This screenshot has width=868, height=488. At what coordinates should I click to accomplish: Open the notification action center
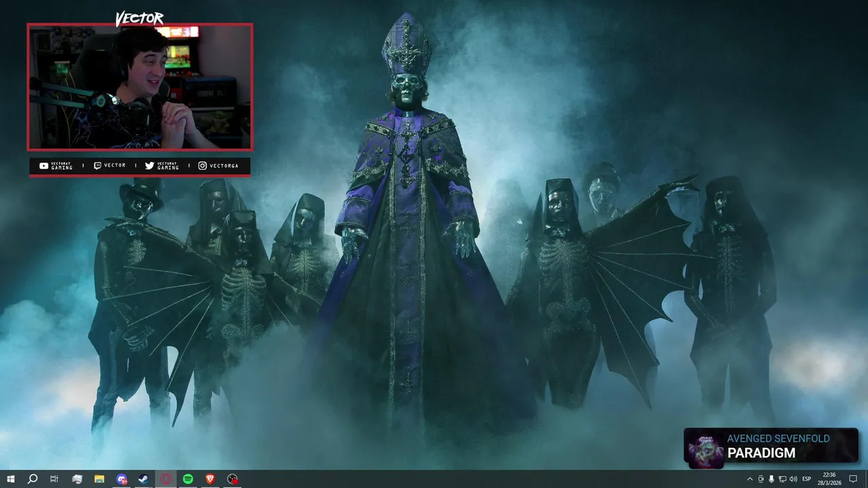pos(853,479)
